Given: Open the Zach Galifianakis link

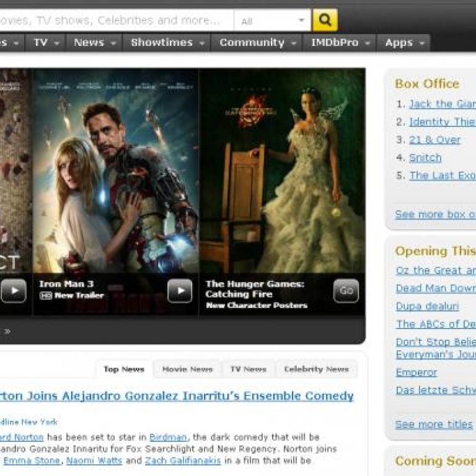Looking at the screenshot, I should coord(183,461).
